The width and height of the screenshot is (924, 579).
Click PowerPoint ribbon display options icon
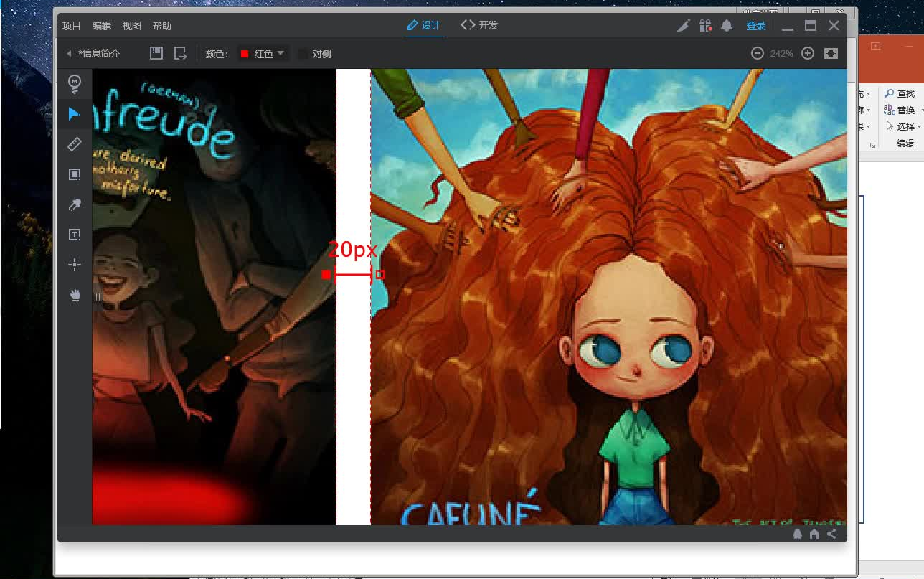click(x=875, y=47)
